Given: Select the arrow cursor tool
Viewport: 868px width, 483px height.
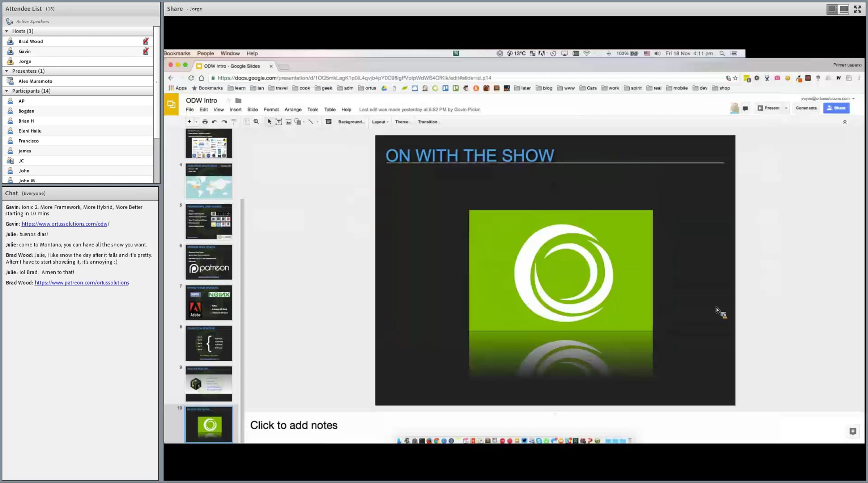Looking at the screenshot, I should tap(269, 122).
